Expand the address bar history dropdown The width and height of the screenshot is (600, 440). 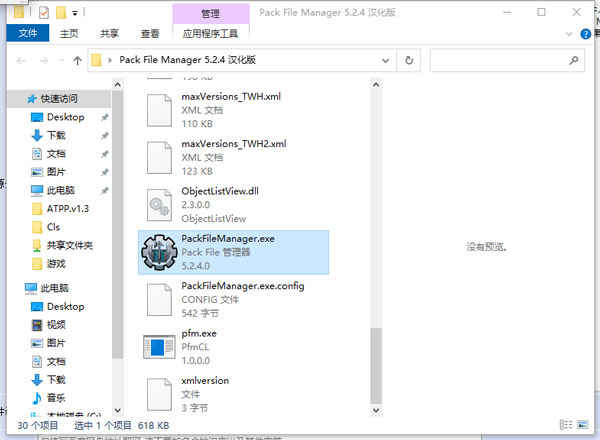[x=386, y=60]
